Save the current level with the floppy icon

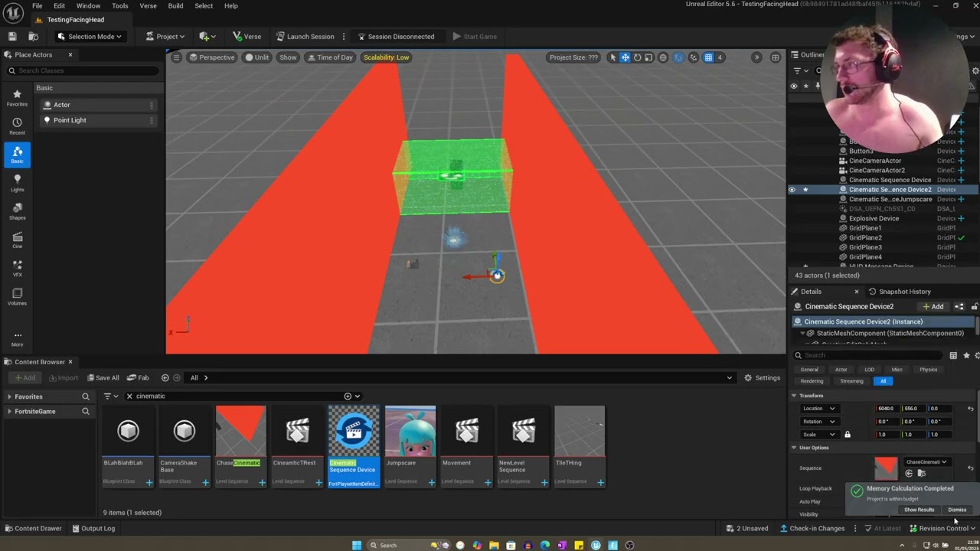12,36
